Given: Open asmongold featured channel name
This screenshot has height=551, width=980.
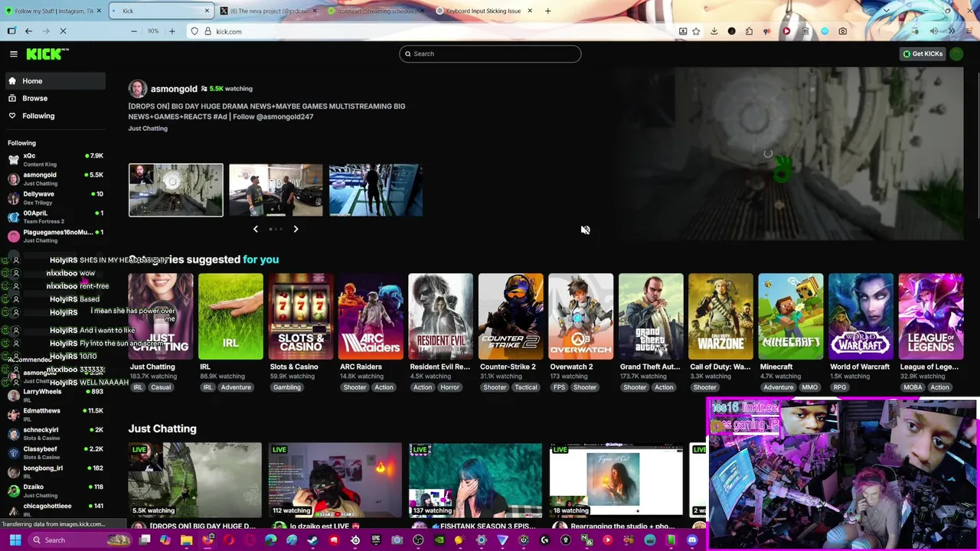Looking at the screenshot, I should (x=174, y=89).
